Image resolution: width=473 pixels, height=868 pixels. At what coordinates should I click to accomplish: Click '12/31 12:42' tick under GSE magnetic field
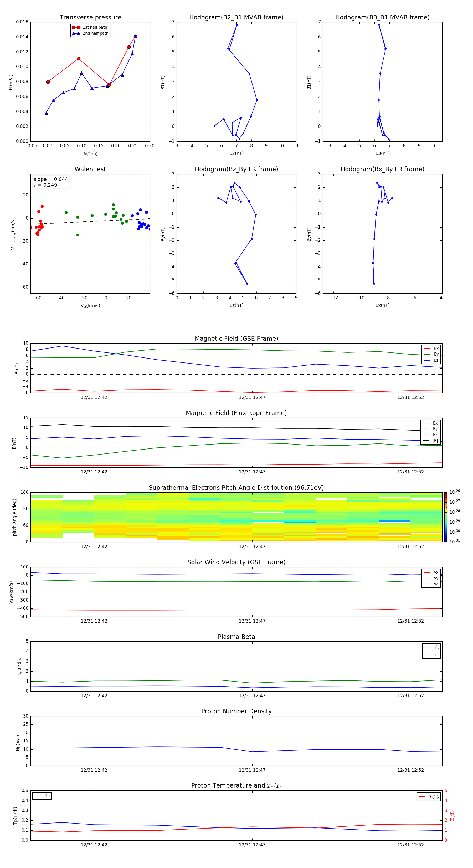94,398
